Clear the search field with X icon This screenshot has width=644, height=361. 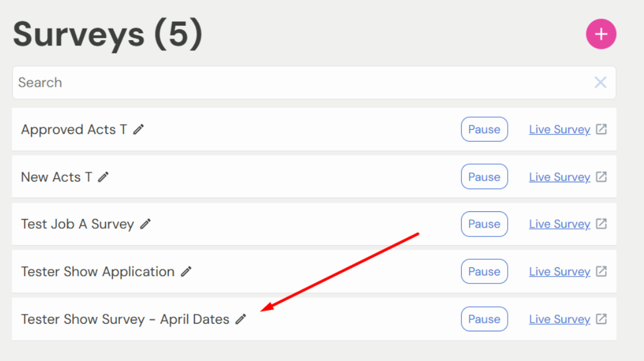[600, 83]
